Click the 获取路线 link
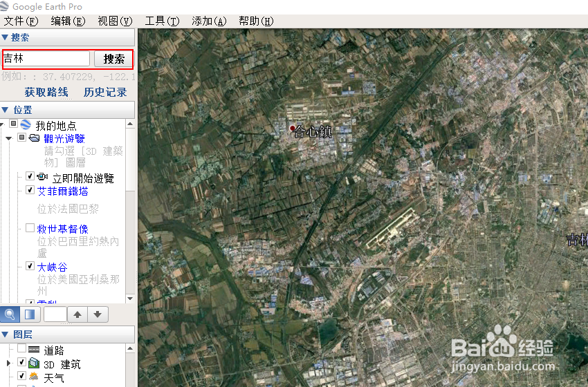 coord(46,92)
